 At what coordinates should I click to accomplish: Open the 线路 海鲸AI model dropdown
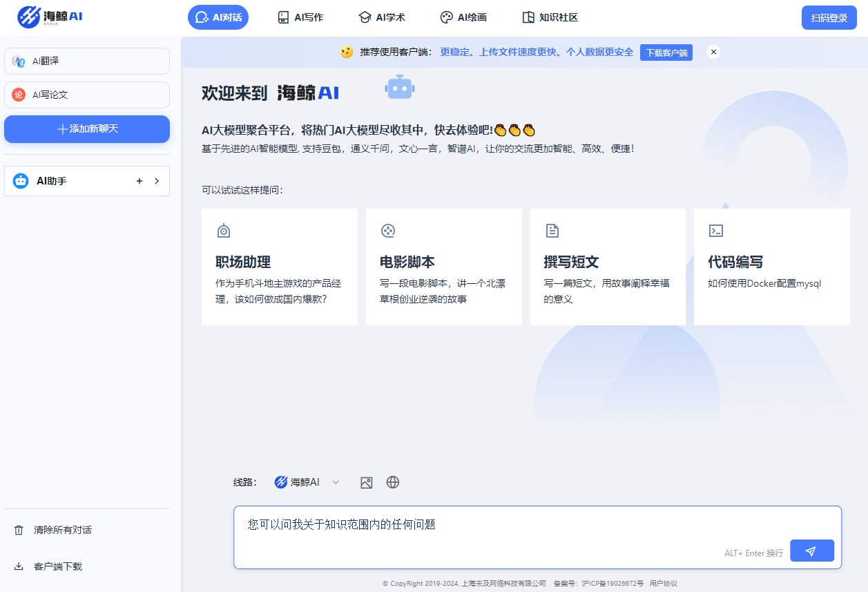(307, 482)
